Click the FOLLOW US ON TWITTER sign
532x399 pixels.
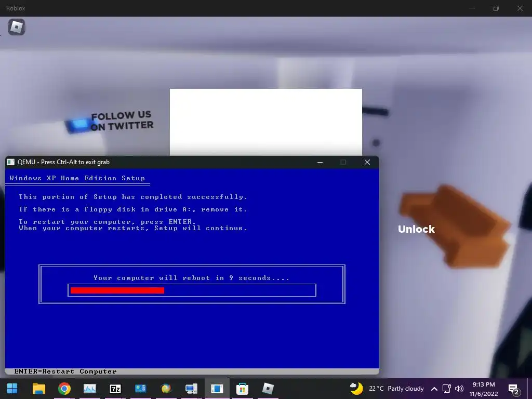pyautogui.click(x=122, y=121)
